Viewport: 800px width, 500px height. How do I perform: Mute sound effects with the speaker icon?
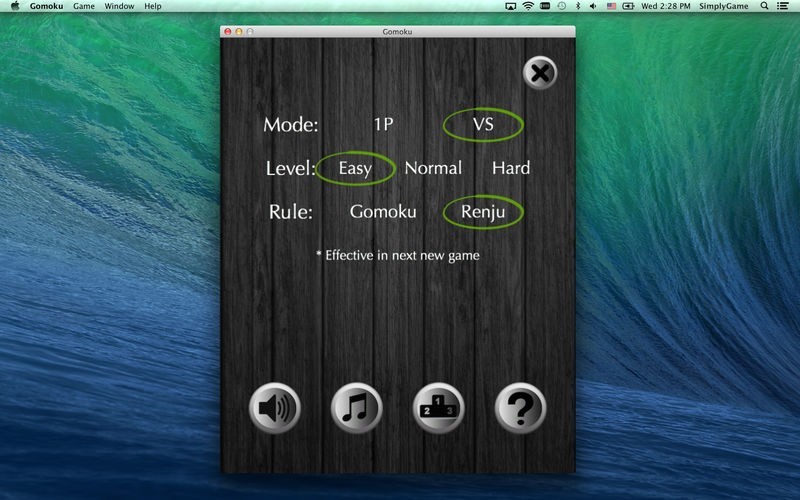tap(273, 408)
